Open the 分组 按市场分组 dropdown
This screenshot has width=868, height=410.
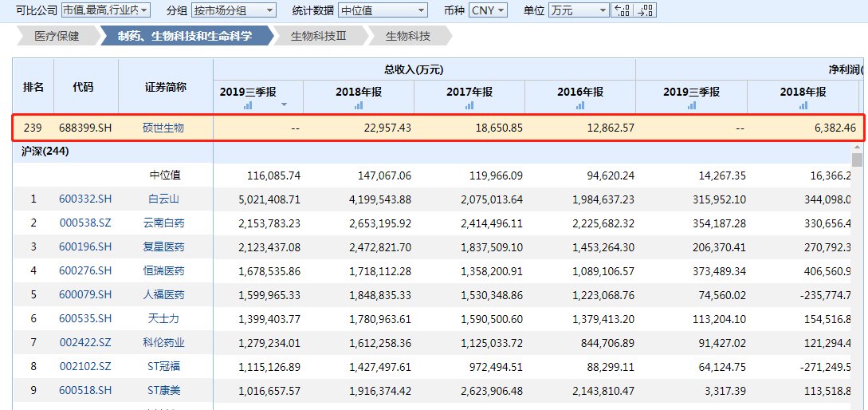tap(234, 10)
